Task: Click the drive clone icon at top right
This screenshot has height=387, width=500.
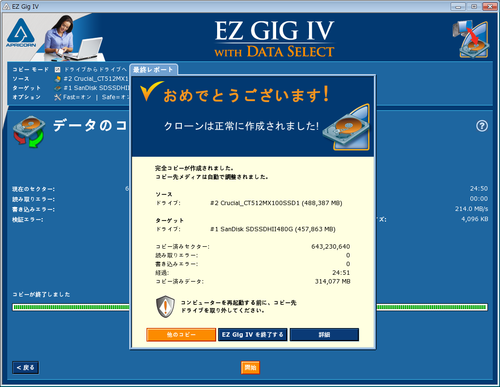Action: click(471, 39)
